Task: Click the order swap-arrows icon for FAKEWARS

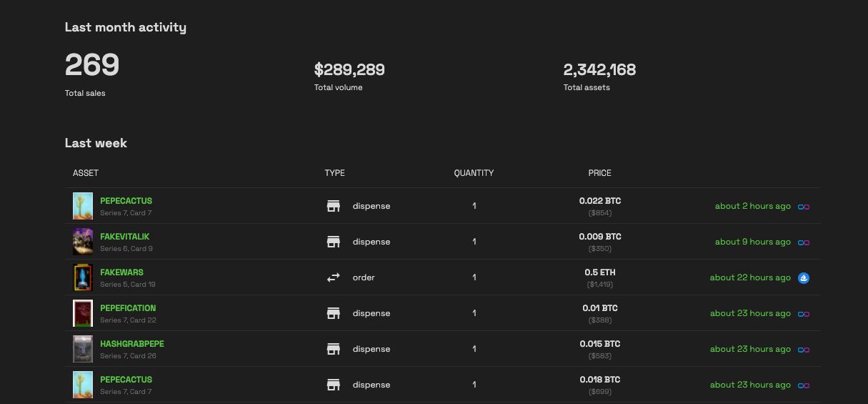Action: tap(334, 277)
